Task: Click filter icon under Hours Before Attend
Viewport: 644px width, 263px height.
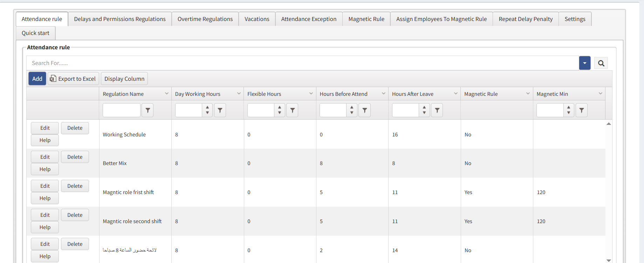Action: pos(364,111)
